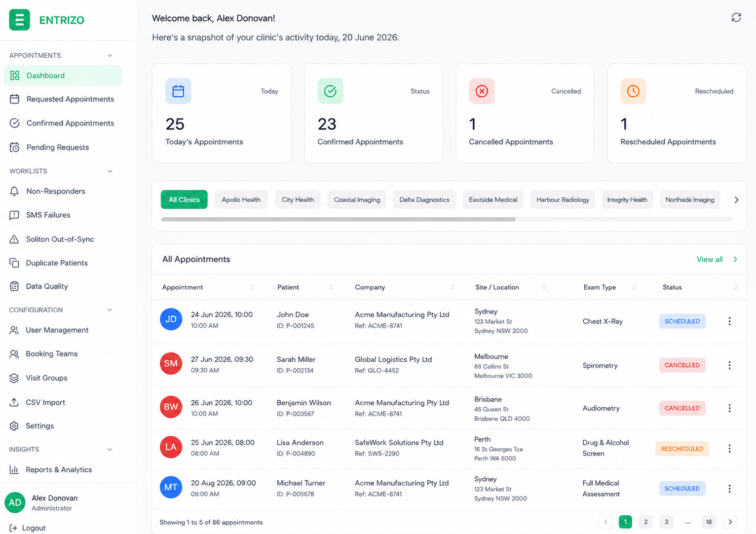
Task: Filter by Coastal Imaging clinic
Action: click(x=357, y=200)
